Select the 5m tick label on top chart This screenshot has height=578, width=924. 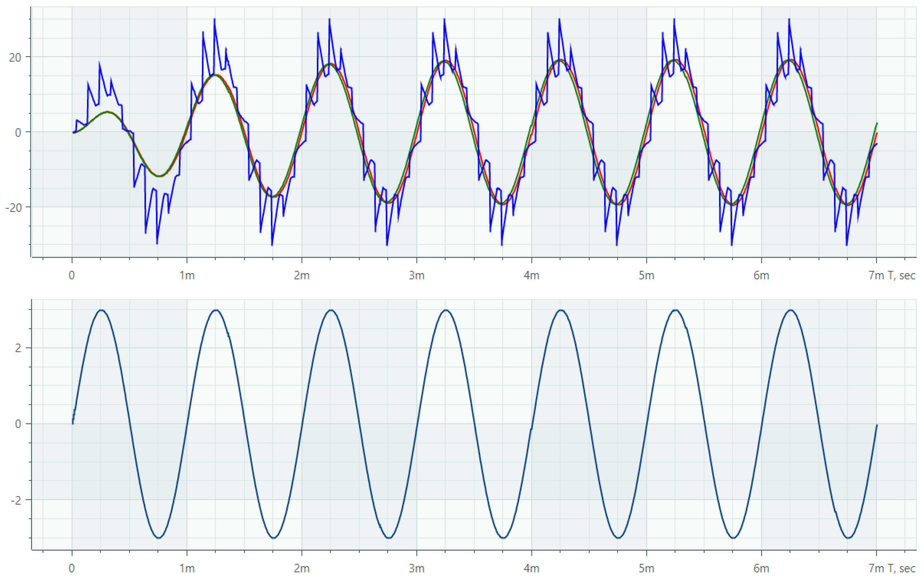point(646,276)
